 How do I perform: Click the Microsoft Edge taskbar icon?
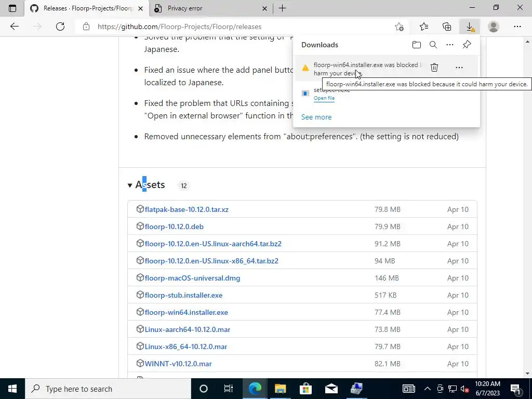click(255, 389)
